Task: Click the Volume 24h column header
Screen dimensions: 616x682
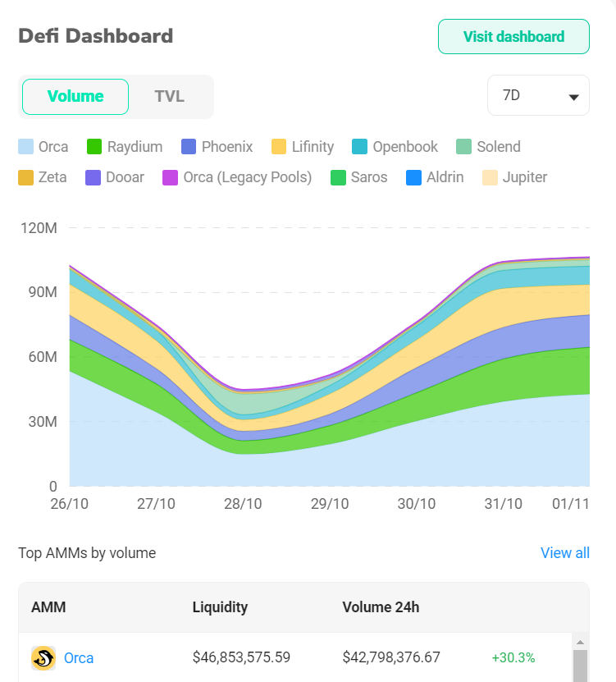Action: click(x=381, y=606)
